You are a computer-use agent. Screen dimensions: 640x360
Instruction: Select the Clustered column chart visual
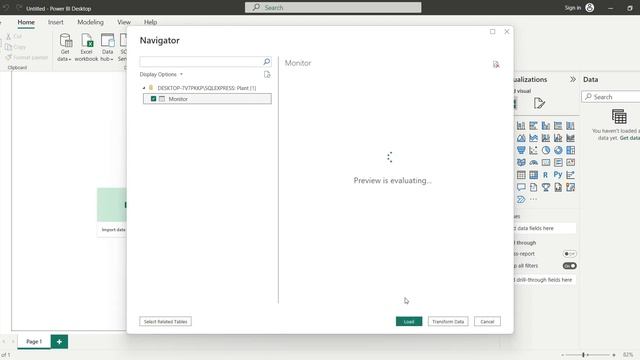click(546, 126)
